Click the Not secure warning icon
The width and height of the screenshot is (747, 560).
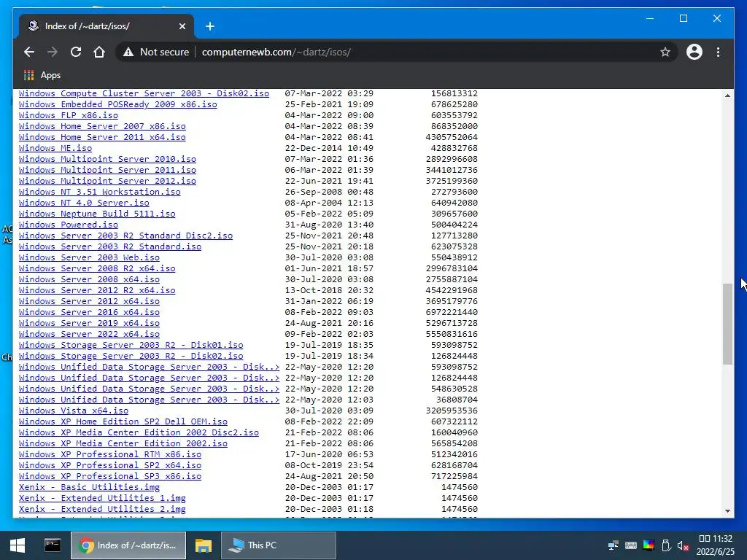[x=128, y=52]
